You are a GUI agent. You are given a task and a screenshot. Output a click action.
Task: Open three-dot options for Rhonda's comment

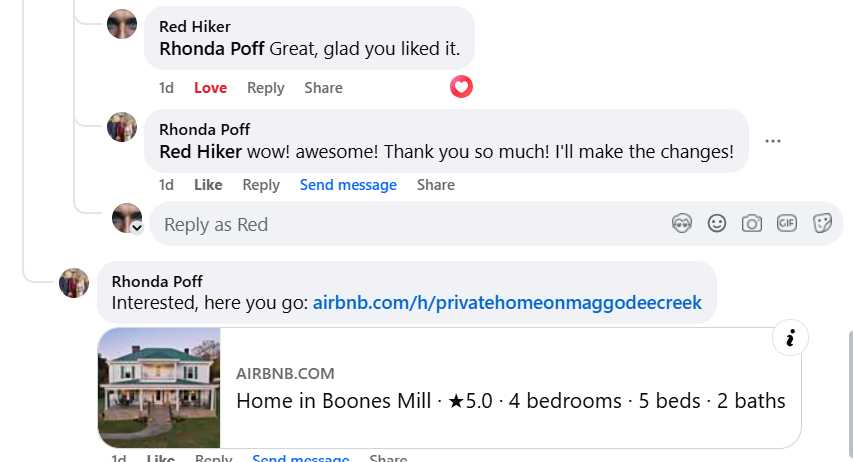coord(772,141)
